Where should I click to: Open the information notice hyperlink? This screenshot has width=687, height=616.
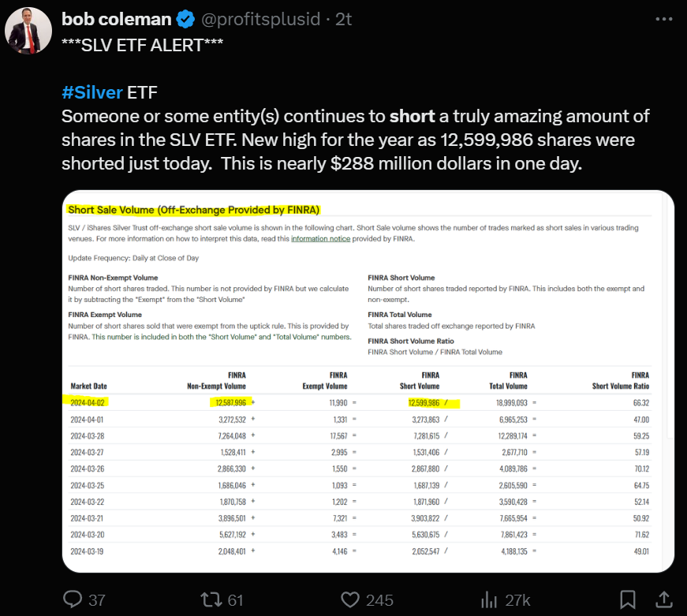point(321,239)
